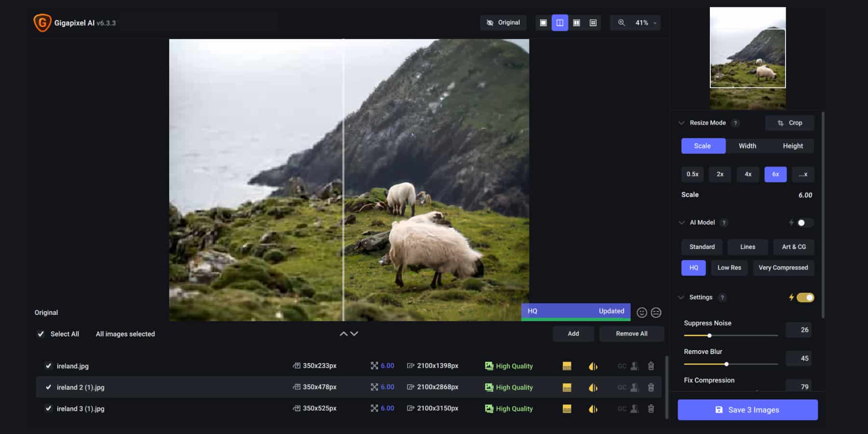Collapse the AI Model section
The width and height of the screenshot is (868, 434).
(681, 222)
